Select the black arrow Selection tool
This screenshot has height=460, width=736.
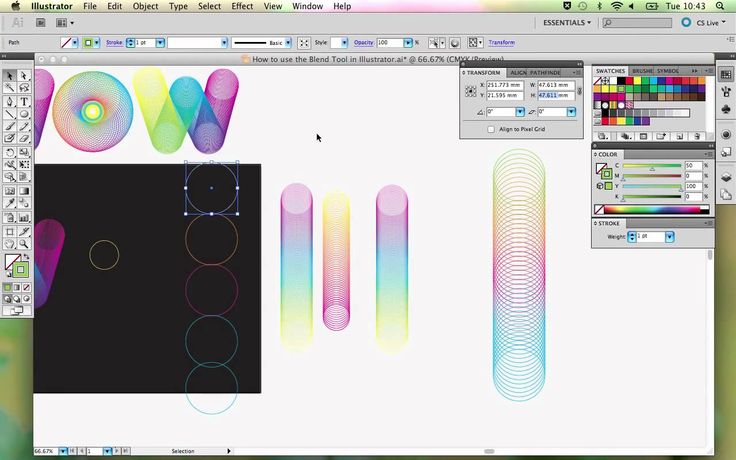point(10,76)
